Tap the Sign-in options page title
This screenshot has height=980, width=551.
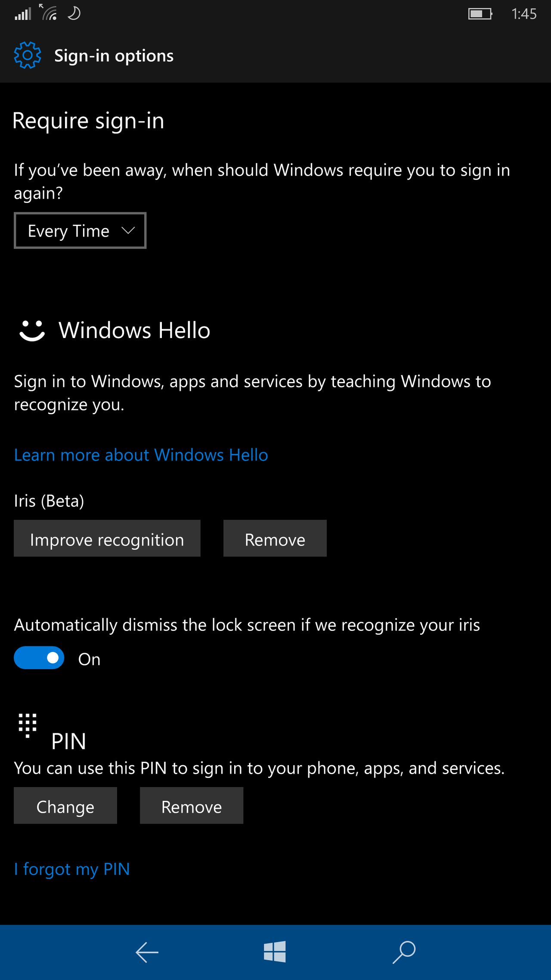pyautogui.click(x=114, y=56)
